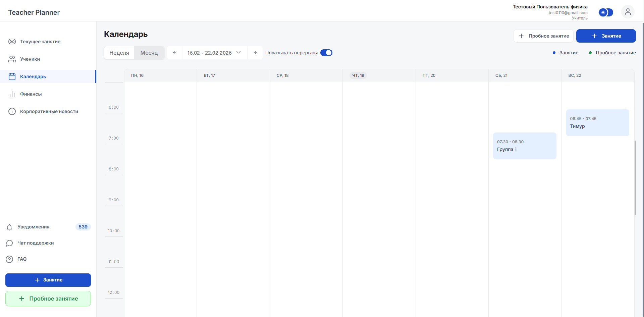
Task: Click the blue Занятие create button
Action: coord(606,36)
